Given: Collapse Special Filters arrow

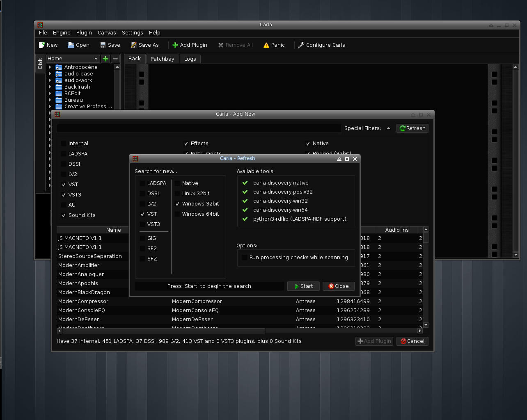Looking at the screenshot, I should (x=388, y=128).
